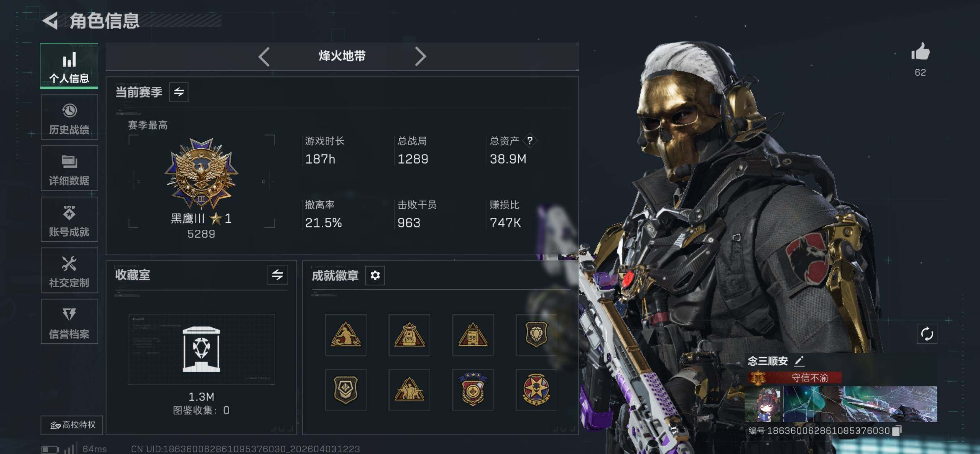980x454 pixels.
Task: Switch to the previous mode with the left chevron
Action: [x=264, y=57]
